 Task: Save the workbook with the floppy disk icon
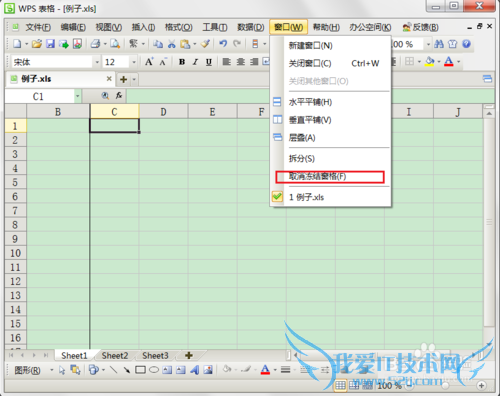[x=50, y=44]
